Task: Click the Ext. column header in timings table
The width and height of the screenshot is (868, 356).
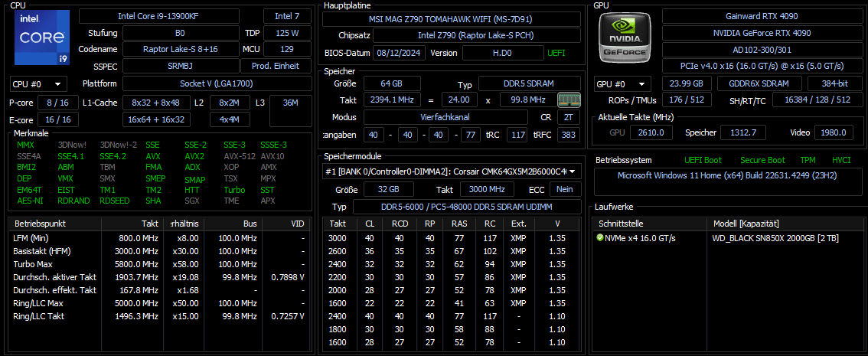Action: click(519, 224)
